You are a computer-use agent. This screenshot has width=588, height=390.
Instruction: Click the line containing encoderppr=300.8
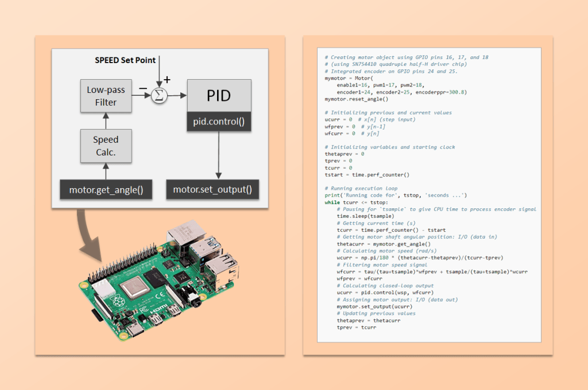click(x=401, y=92)
